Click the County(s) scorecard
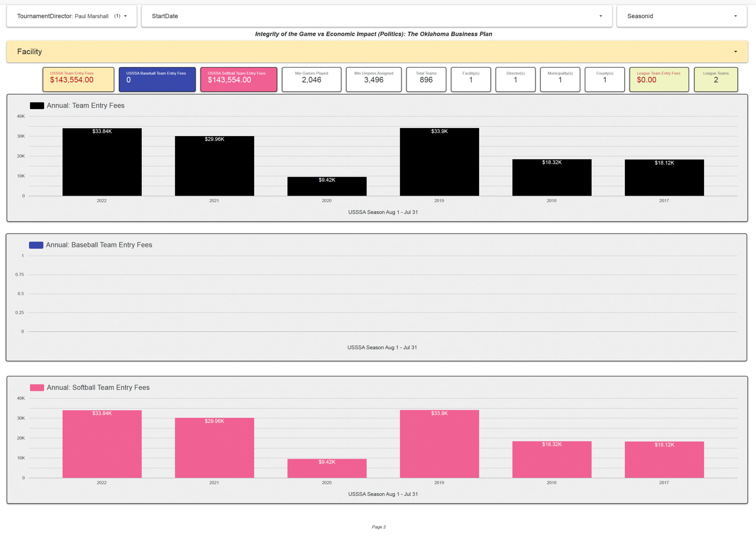756x537 pixels. click(x=605, y=79)
